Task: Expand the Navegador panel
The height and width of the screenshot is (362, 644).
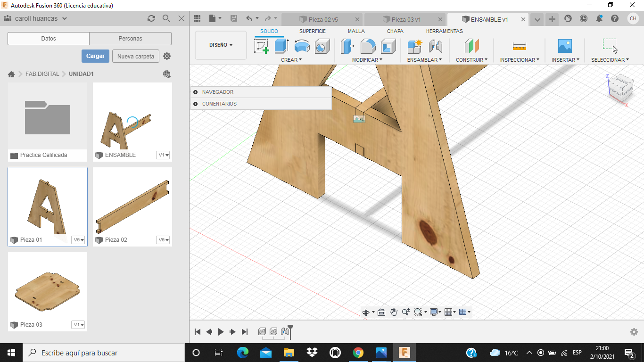Action: [x=196, y=92]
